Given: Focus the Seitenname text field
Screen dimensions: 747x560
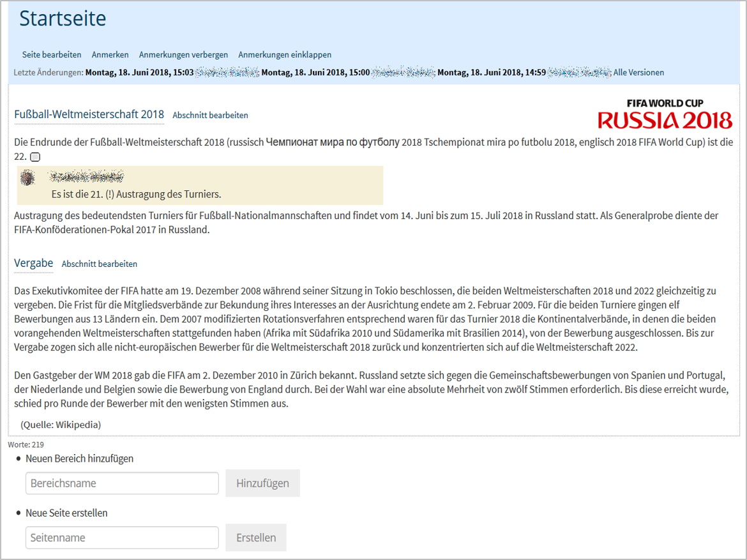Looking at the screenshot, I should [122, 538].
